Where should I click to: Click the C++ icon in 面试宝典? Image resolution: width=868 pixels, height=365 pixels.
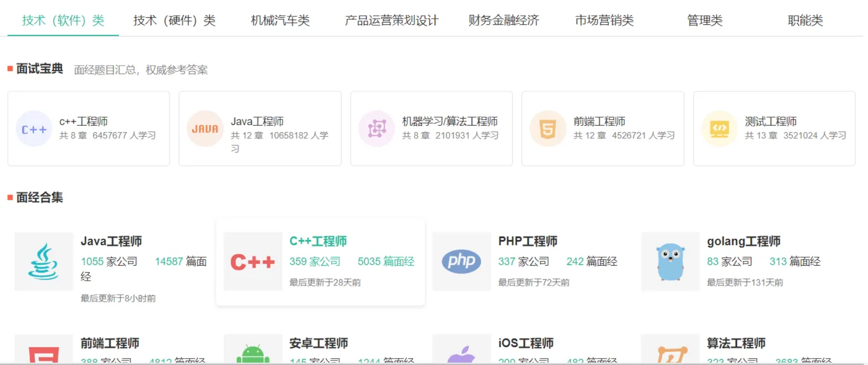34,129
